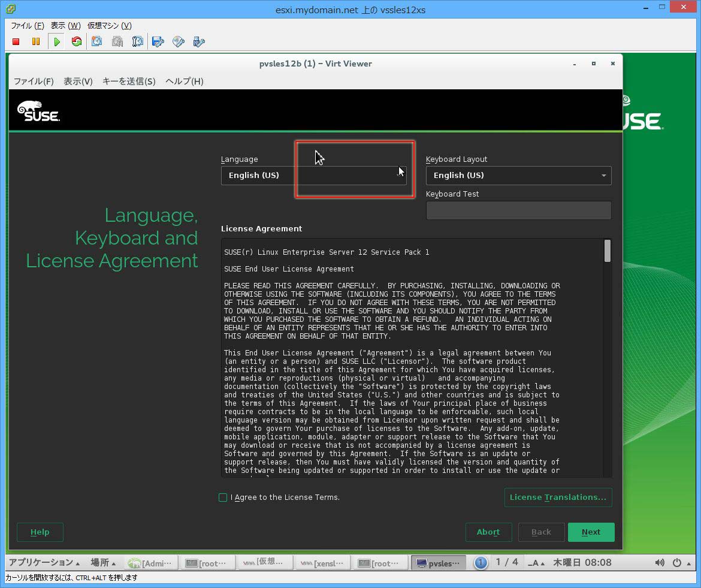Click License Translations... button
This screenshot has height=588, width=701.
pos(558,497)
